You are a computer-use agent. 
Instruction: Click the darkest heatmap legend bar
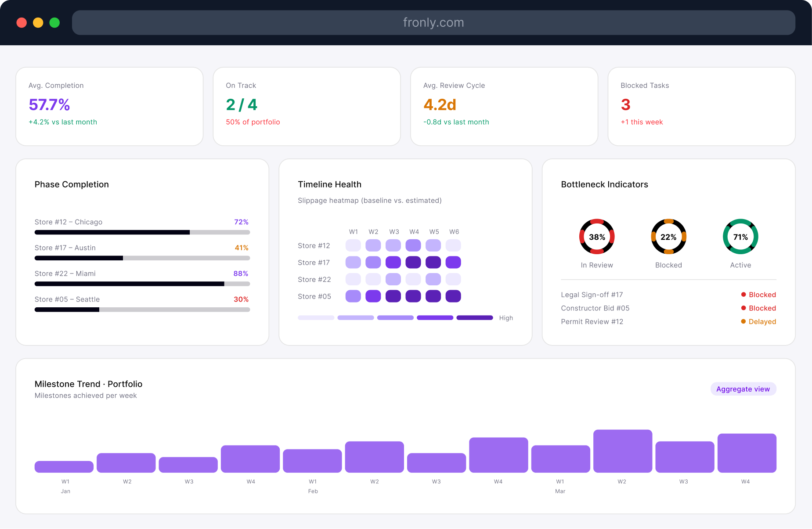coord(475,318)
